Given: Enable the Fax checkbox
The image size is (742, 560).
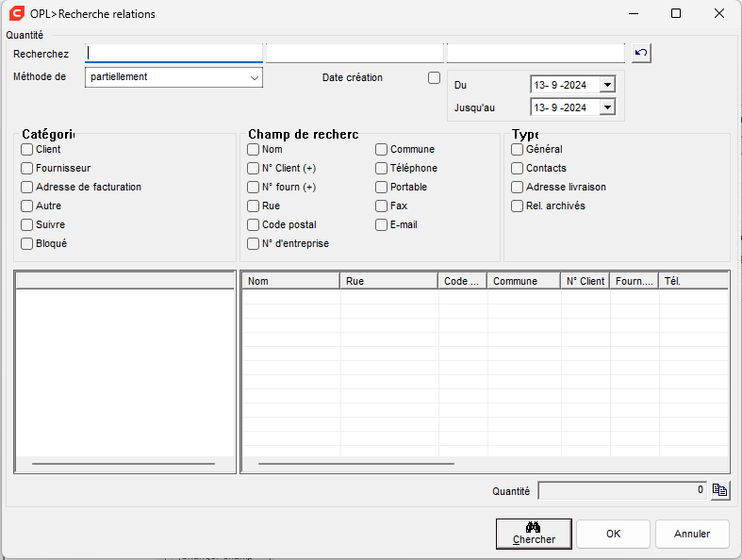Looking at the screenshot, I should [x=382, y=206].
